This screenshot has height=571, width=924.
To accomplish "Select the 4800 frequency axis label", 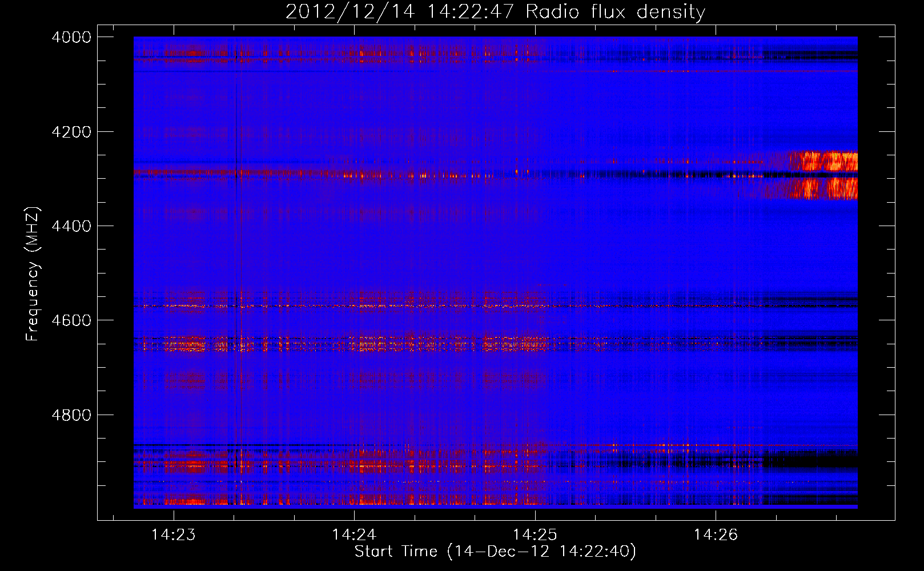I will [71, 415].
